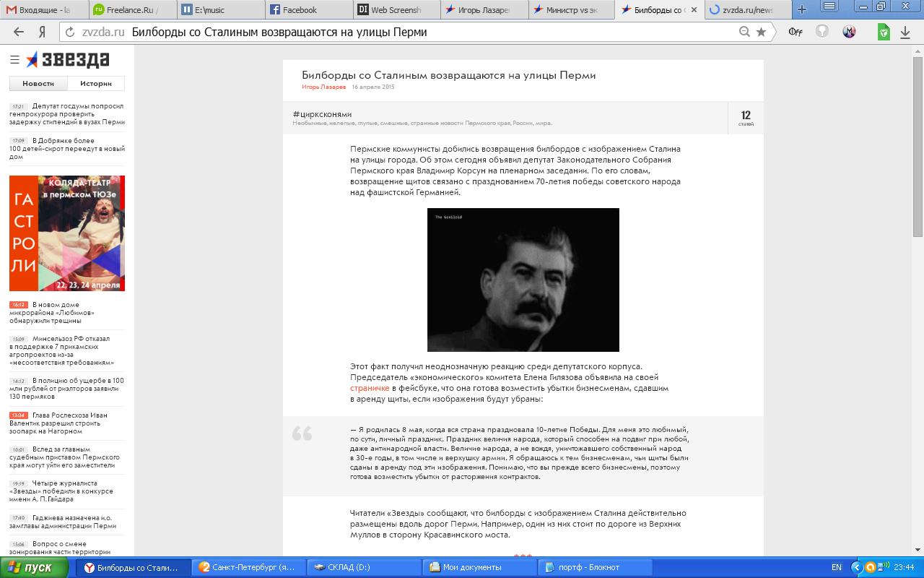Click the grey round extension icon

pyautogui.click(x=822, y=31)
